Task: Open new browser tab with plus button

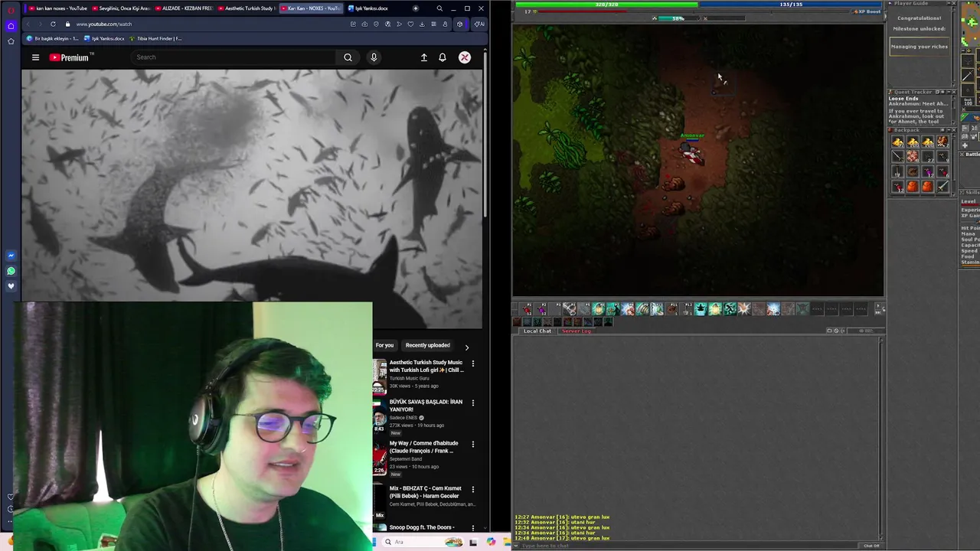Action: tap(416, 8)
